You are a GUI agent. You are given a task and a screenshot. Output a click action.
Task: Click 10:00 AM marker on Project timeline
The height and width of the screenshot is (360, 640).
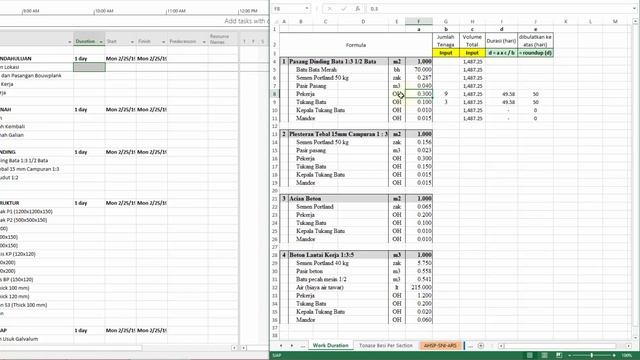(x=103, y=11)
